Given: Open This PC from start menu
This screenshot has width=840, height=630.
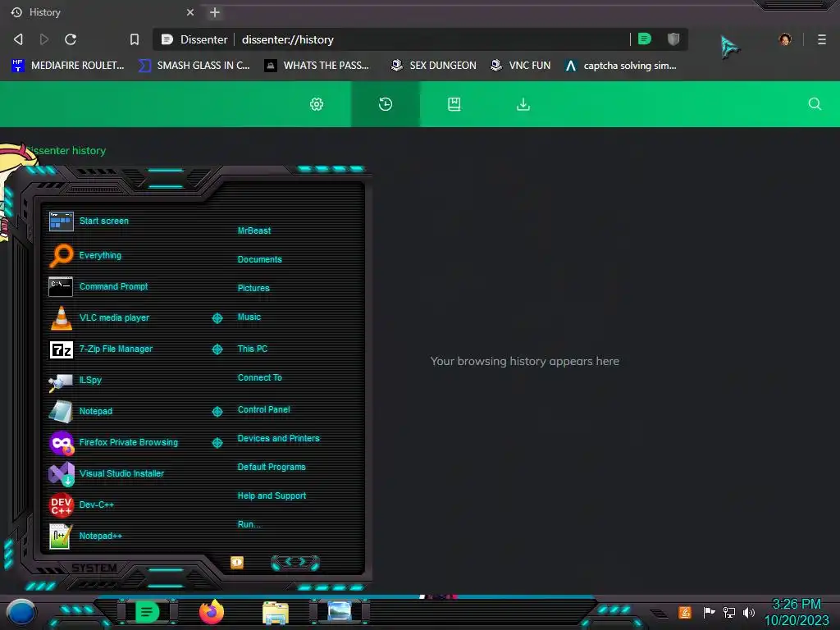Looking at the screenshot, I should pyautogui.click(x=253, y=349).
